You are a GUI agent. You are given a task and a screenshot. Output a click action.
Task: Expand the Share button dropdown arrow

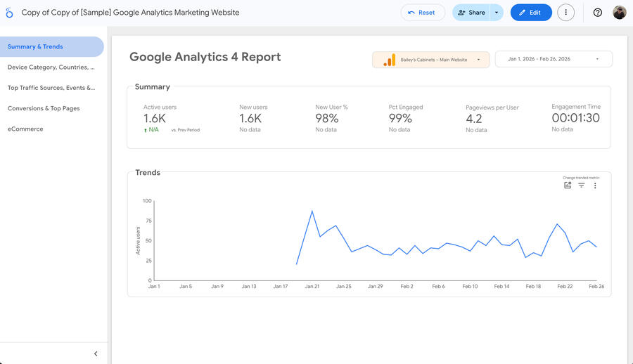(x=497, y=13)
